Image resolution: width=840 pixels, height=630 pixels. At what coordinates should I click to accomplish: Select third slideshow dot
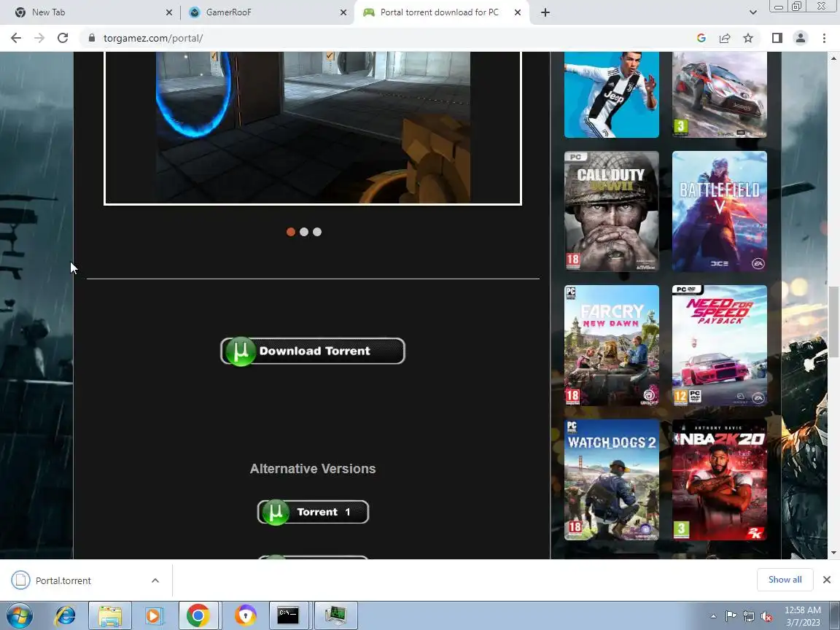click(x=317, y=232)
